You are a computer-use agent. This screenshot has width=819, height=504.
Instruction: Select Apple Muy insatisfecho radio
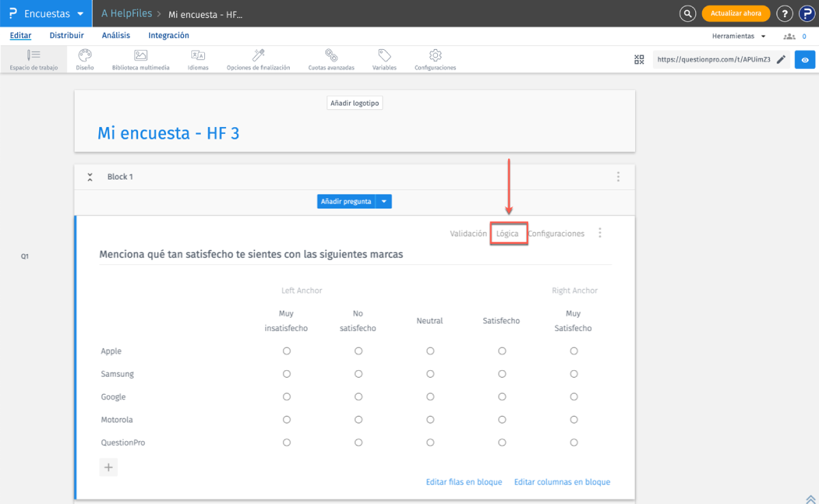286,351
